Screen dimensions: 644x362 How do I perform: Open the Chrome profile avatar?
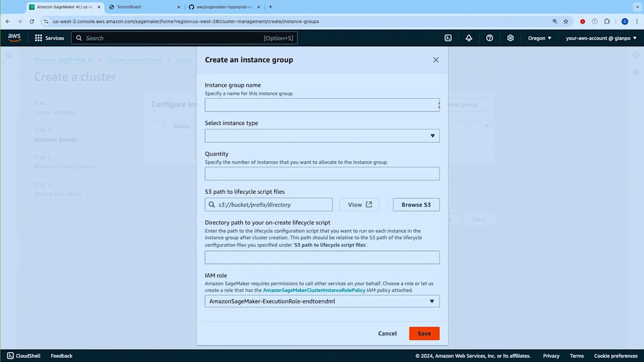pos(625,21)
